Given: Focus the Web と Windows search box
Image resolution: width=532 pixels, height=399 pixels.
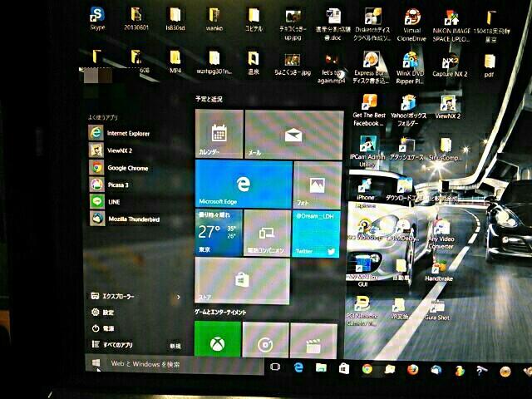Looking at the screenshot, I should pyautogui.click(x=185, y=365).
